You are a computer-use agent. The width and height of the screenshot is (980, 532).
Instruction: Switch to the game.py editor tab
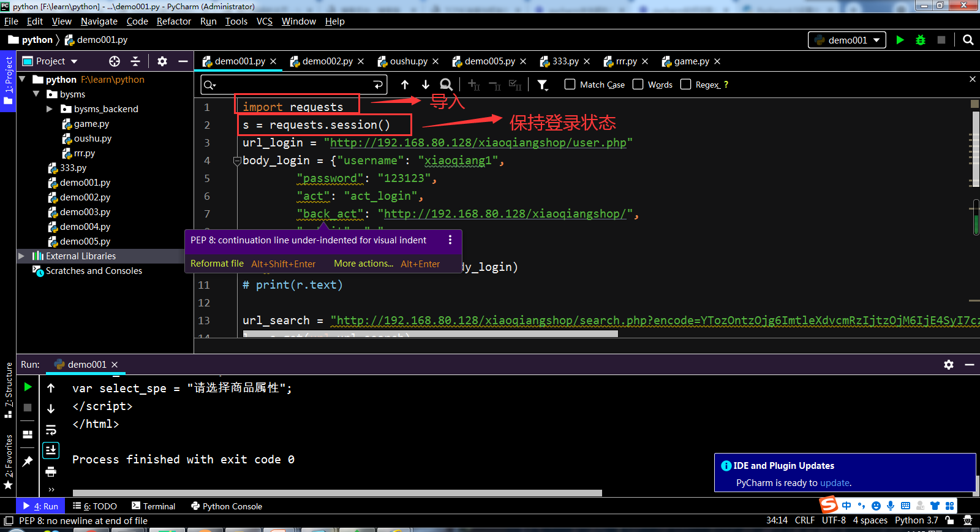click(x=692, y=61)
